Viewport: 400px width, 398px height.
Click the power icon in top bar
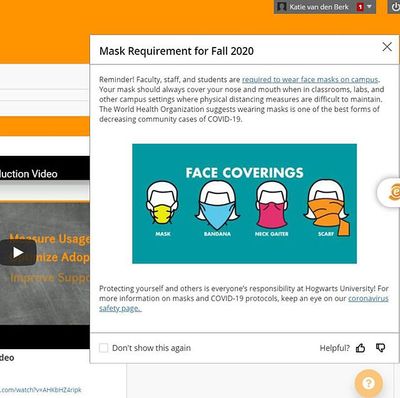395,7
